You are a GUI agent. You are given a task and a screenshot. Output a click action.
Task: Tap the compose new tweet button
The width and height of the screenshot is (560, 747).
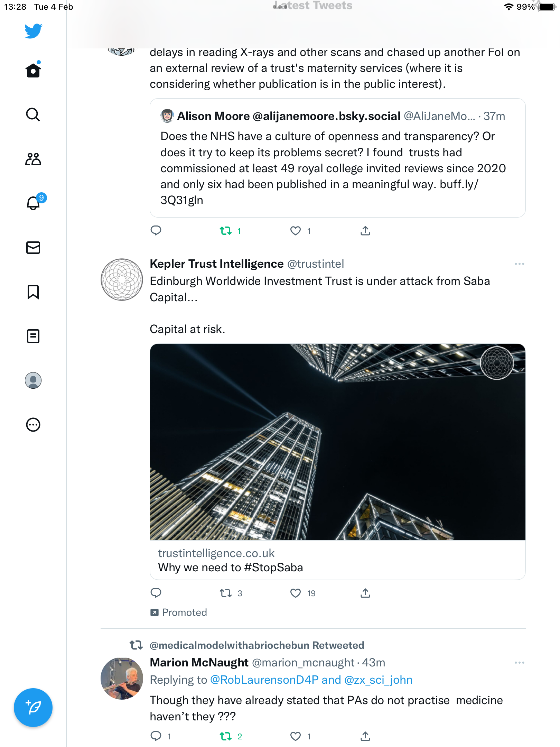33,708
